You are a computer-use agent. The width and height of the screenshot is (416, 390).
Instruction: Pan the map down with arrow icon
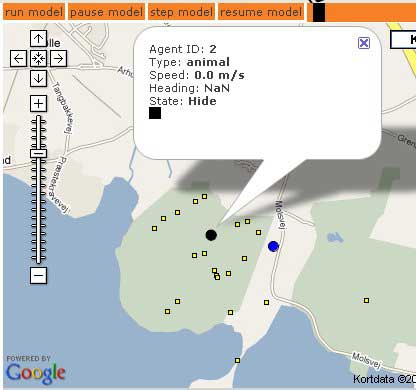coord(38,79)
